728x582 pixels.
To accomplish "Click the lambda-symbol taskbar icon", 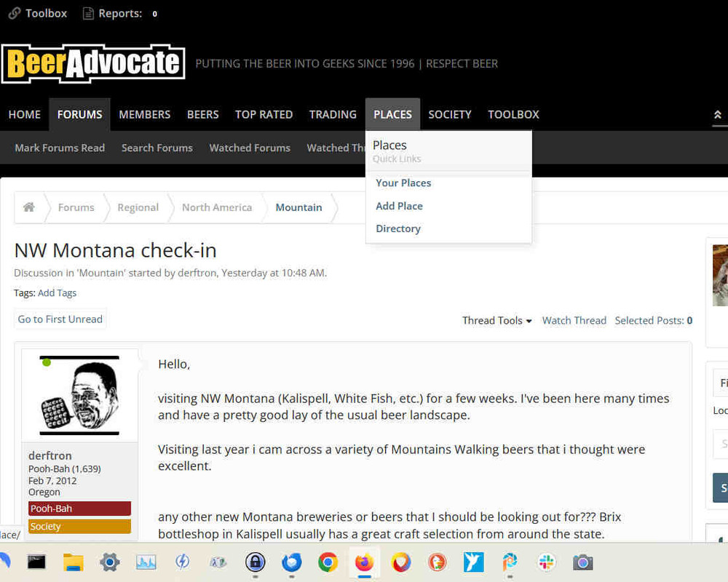I will click(x=218, y=562).
